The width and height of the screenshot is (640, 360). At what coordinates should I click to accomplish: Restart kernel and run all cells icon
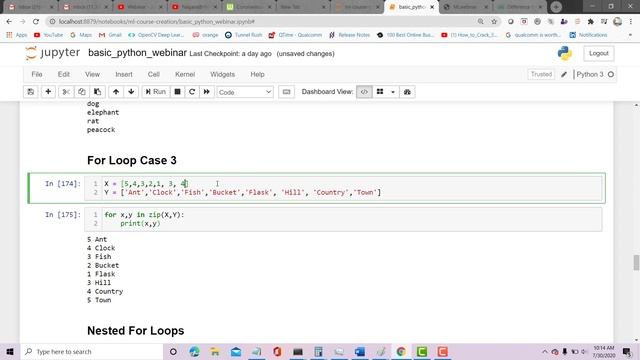(207, 92)
